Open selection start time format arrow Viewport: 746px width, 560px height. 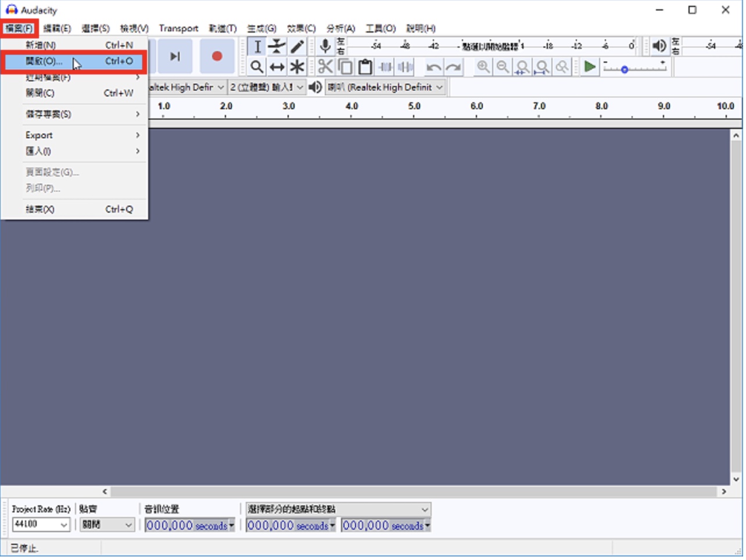pos(332,526)
